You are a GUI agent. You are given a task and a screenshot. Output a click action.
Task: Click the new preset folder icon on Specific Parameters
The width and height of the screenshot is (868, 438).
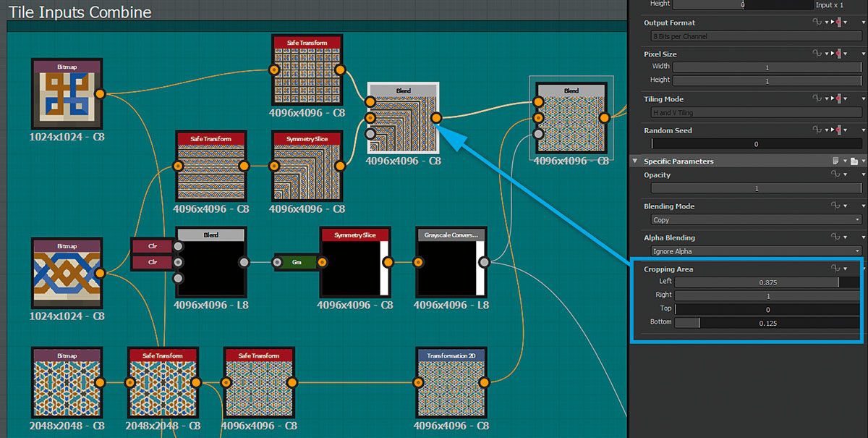tap(855, 161)
